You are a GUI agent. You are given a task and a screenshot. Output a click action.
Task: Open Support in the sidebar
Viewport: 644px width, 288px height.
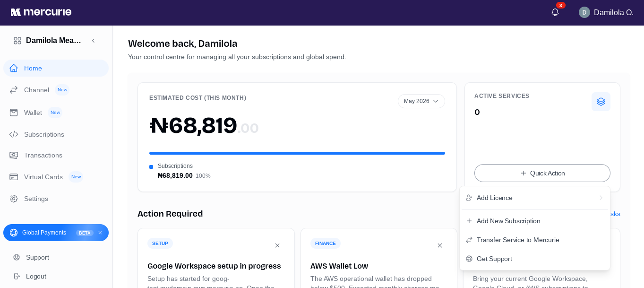coord(38,257)
